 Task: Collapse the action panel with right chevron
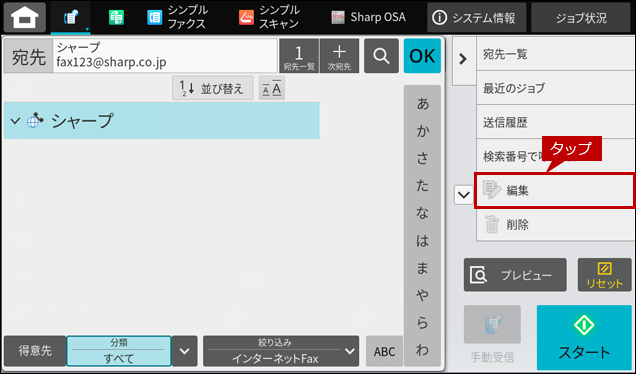click(x=463, y=60)
